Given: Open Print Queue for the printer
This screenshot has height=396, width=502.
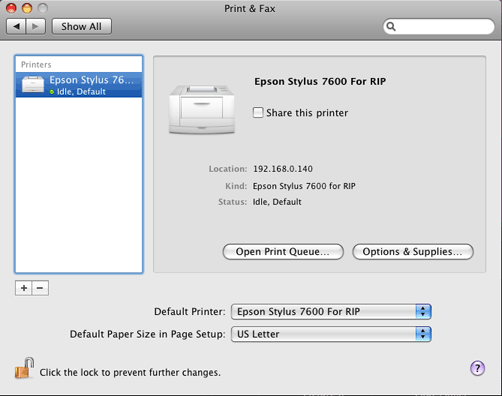Looking at the screenshot, I should coord(283,252).
